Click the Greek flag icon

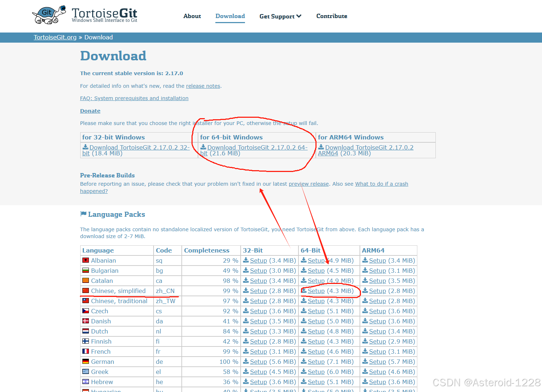tap(86, 372)
